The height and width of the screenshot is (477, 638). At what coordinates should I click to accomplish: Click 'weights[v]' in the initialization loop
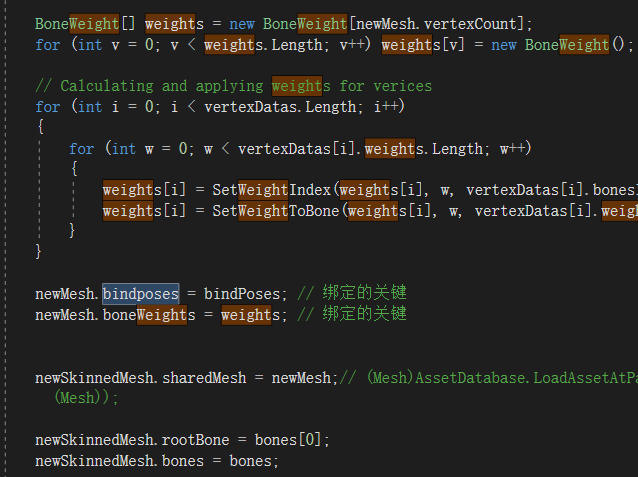423,45
